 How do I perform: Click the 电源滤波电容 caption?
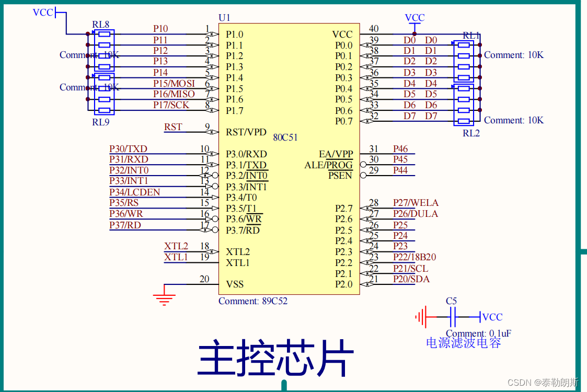click(x=463, y=342)
